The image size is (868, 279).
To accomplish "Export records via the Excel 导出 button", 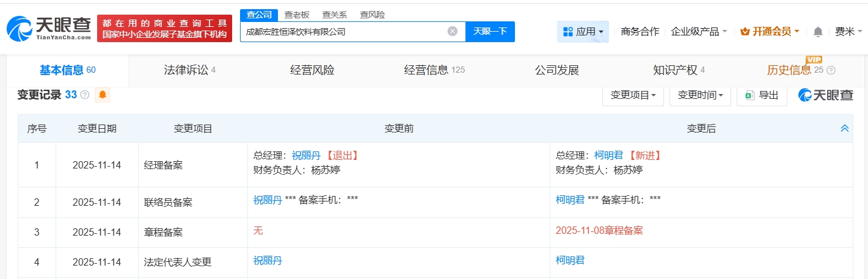I will pos(762,95).
